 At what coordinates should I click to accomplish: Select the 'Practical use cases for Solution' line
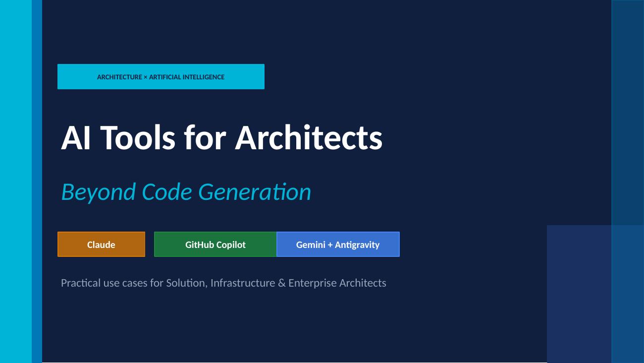click(x=223, y=283)
